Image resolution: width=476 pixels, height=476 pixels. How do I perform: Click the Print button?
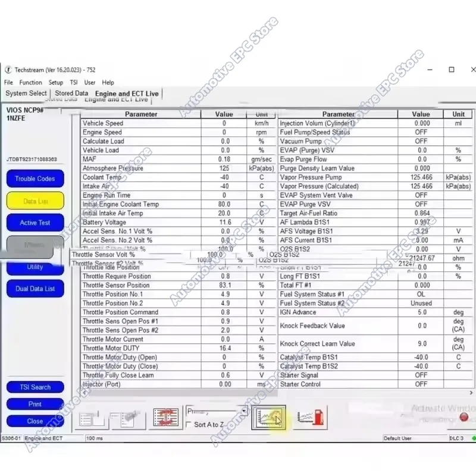click(35, 404)
